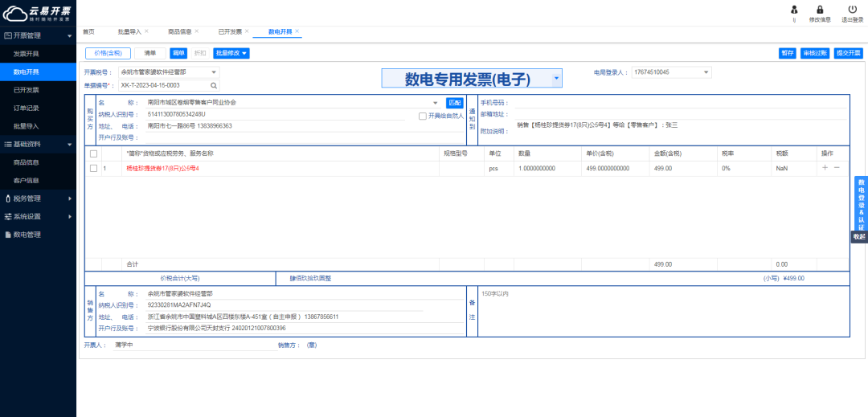Click the 手机号码 input field
This screenshot has width=868, height=417.
681,103
